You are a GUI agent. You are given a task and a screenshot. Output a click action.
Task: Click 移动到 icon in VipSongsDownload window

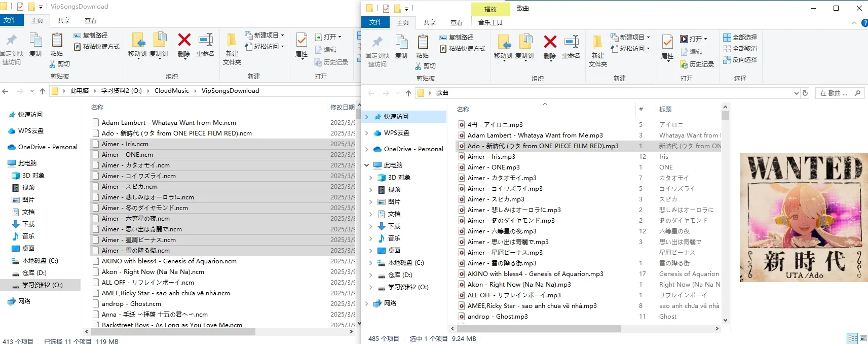tap(137, 40)
